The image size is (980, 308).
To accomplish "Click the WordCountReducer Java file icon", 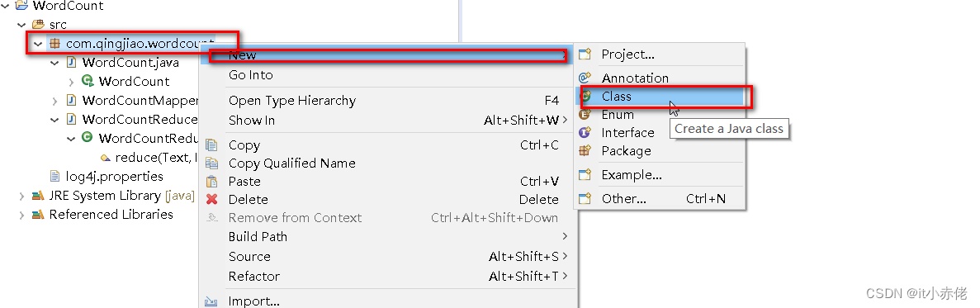I will [71, 120].
